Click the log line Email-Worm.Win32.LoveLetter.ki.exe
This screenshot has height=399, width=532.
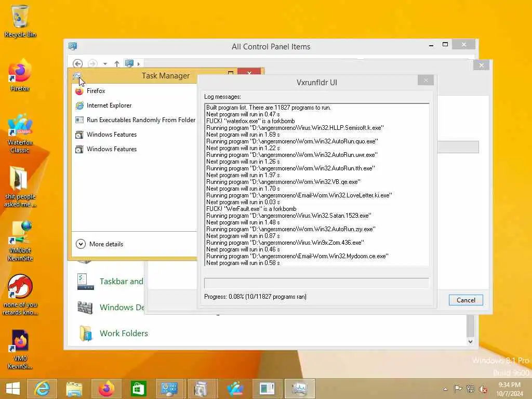pos(299,195)
